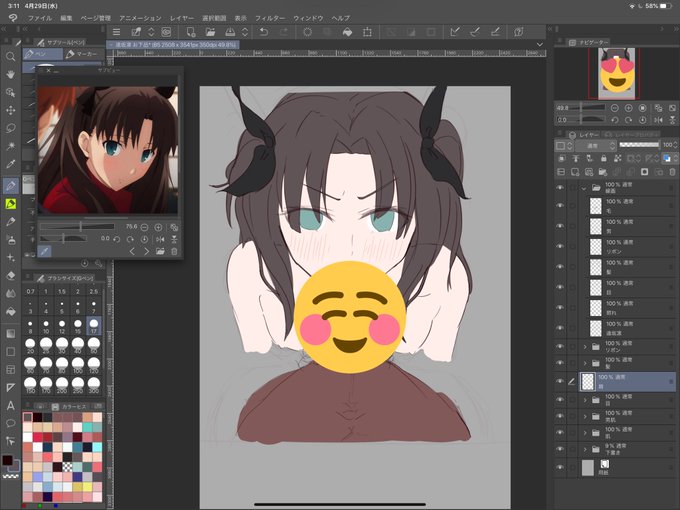Select the Fill bucket tool in left toolbar
680x510 pixels.
[x=10, y=311]
